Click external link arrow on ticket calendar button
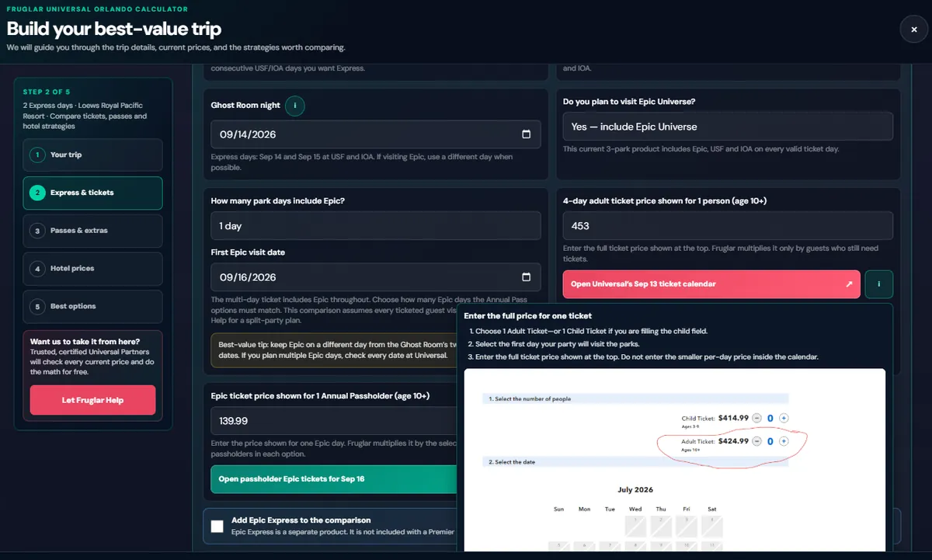 point(849,284)
